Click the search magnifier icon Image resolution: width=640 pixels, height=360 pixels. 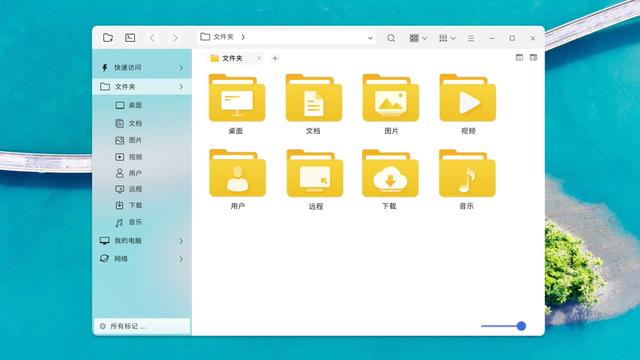391,38
